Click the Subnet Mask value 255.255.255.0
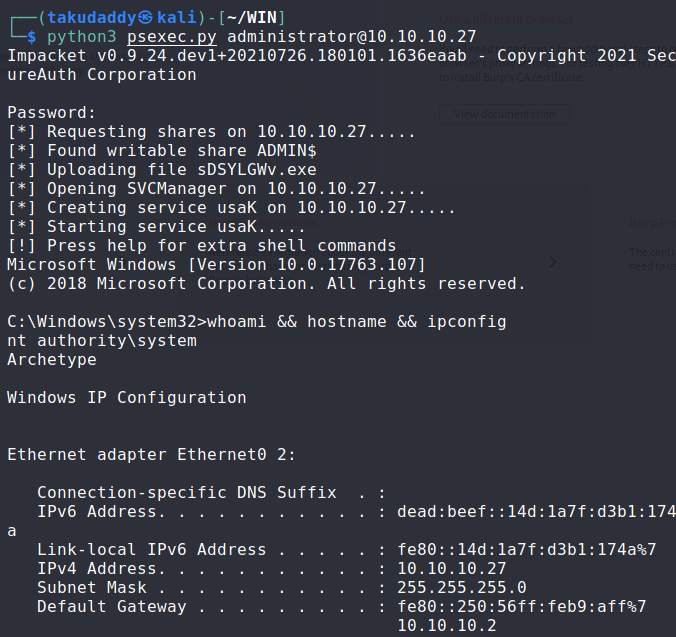Image resolution: width=676 pixels, height=637 pixels. tap(462, 587)
